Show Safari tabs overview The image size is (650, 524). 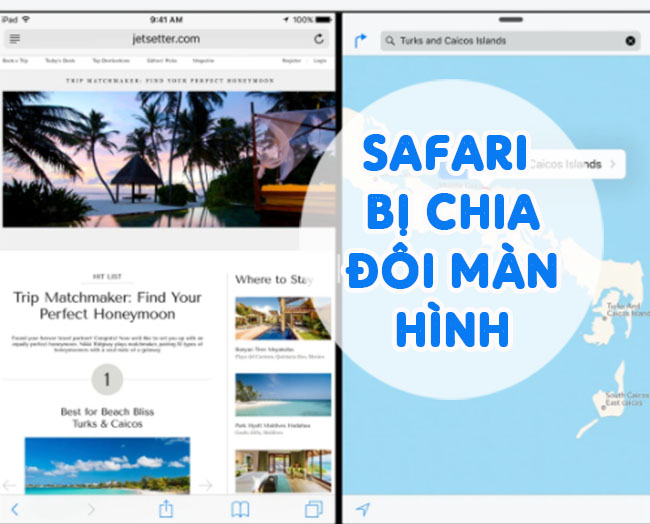[314, 509]
